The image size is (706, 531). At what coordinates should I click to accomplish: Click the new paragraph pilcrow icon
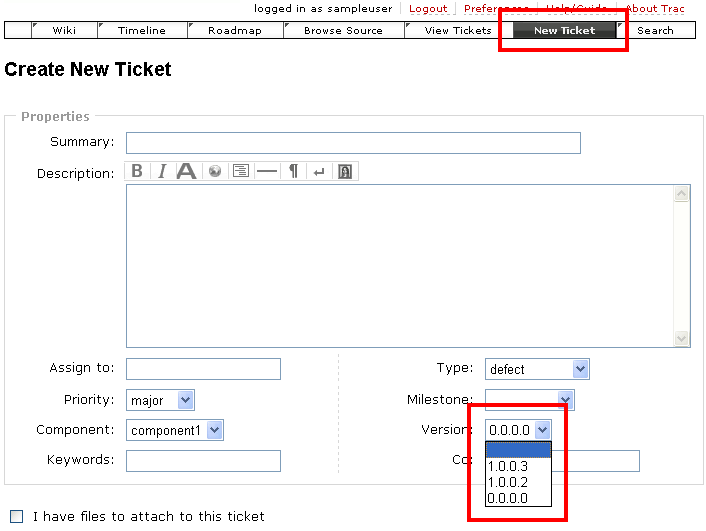293,171
